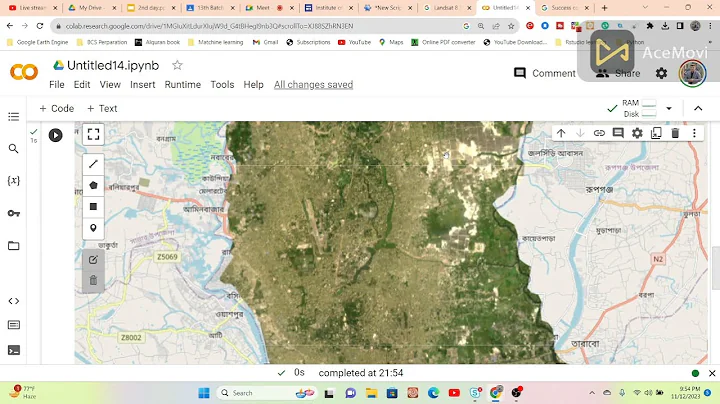Select the draw rectangle tool
The image size is (720, 404).
93,207
